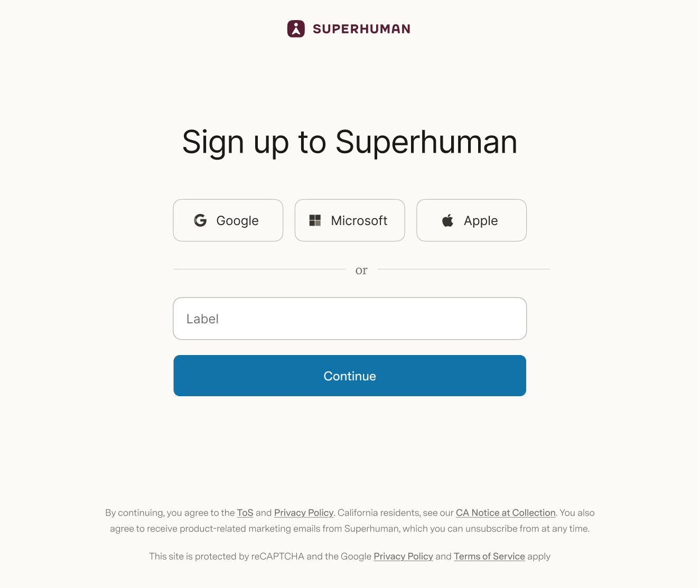Click the SUPERHUMAN wordmark text

coord(361,29)
